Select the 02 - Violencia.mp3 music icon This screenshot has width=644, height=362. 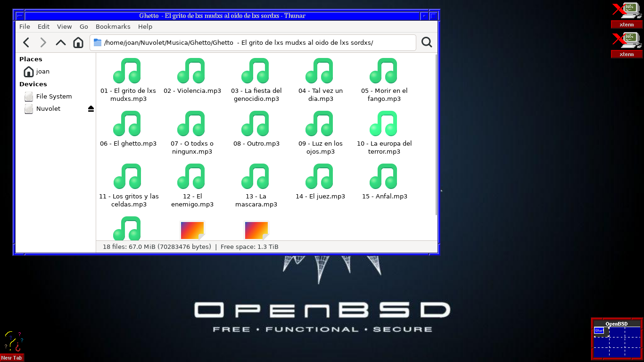[191, 71]
